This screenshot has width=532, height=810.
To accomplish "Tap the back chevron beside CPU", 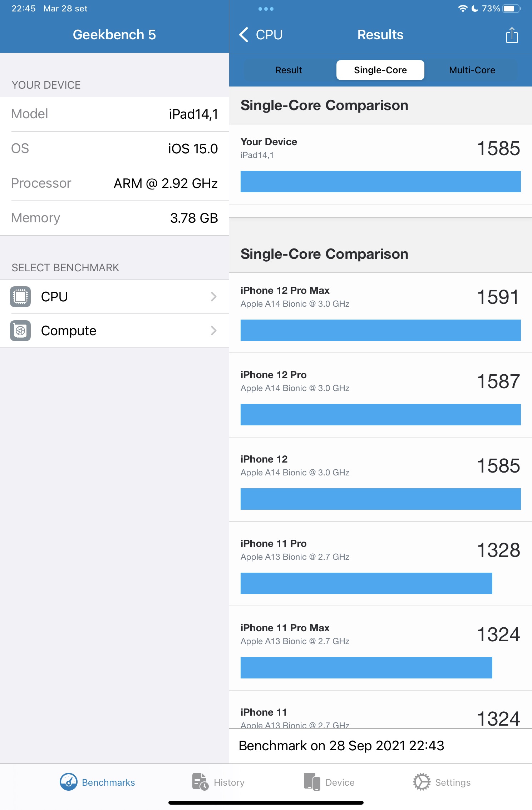I will coord(244,35).
